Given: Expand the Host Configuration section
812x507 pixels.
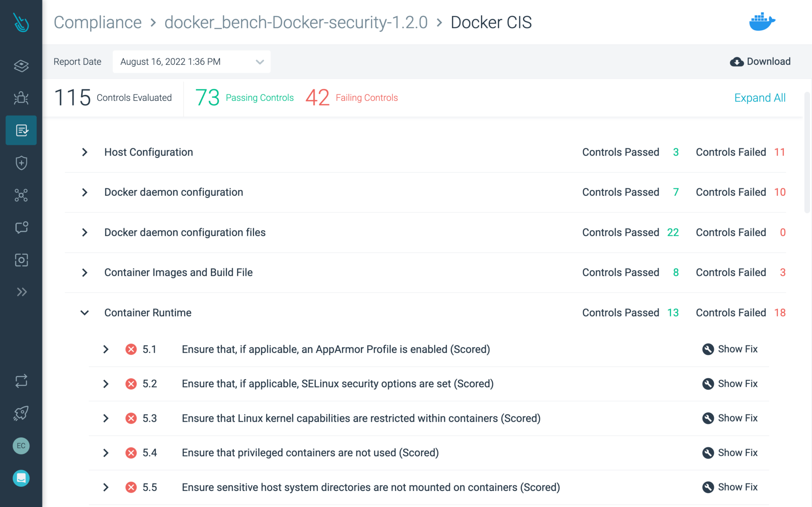Looking at the screenshot, I should click(x=85, y=152).
